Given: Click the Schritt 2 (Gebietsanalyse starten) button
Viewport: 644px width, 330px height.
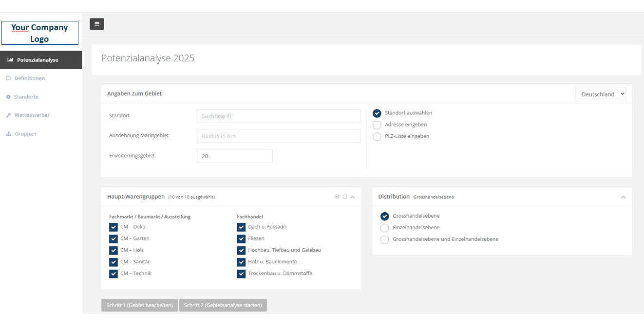Looking at the screenshot, I should (x=223, y=305).
